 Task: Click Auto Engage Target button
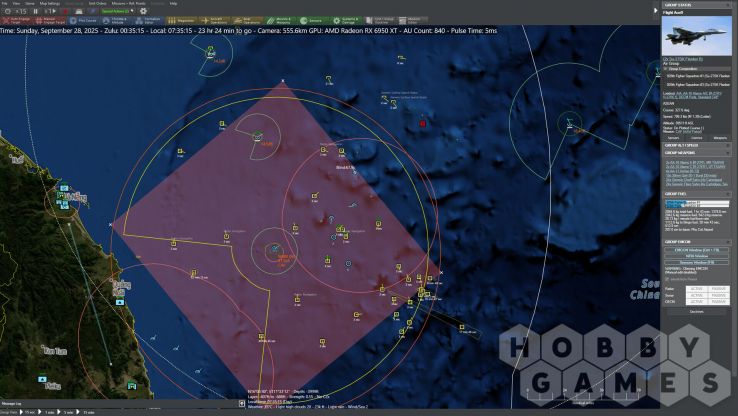pos(16,21)
